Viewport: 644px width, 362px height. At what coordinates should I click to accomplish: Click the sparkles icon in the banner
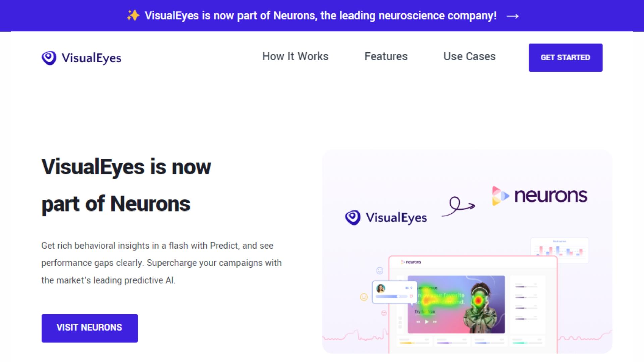[133, 15]
